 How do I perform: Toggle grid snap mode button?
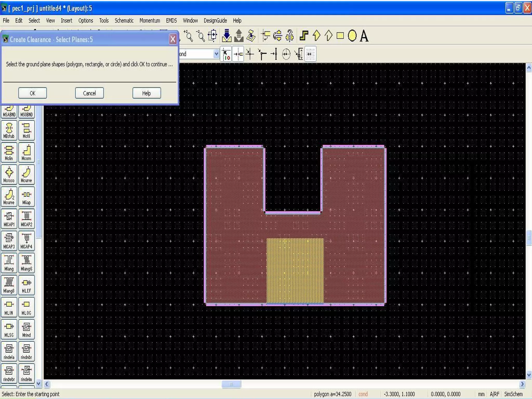pos(310,54)
